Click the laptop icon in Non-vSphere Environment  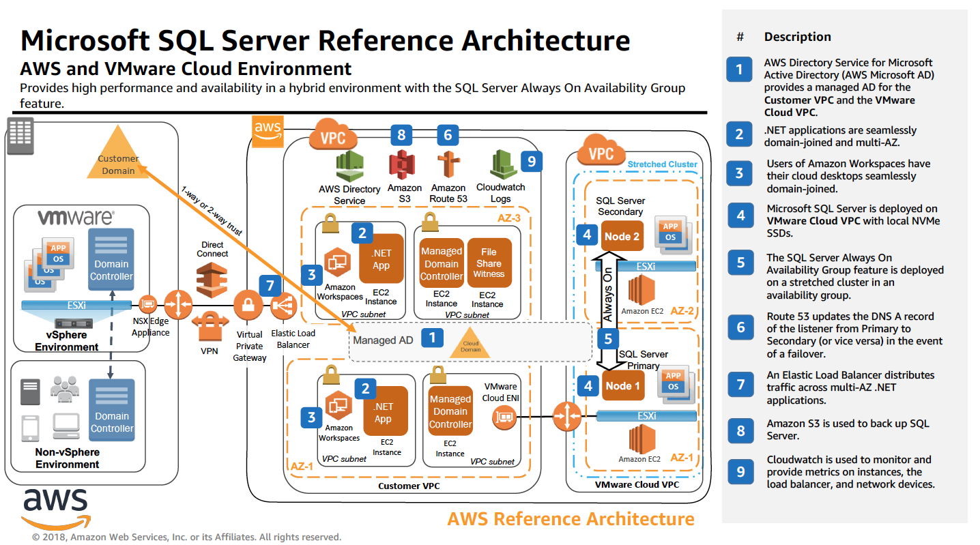click(x=67, y=426)
